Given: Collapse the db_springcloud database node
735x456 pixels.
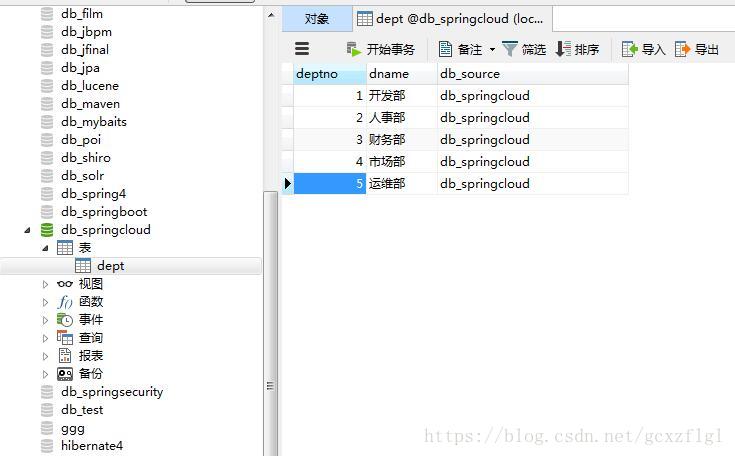Looking at the screenshot, I should [27, 230].
